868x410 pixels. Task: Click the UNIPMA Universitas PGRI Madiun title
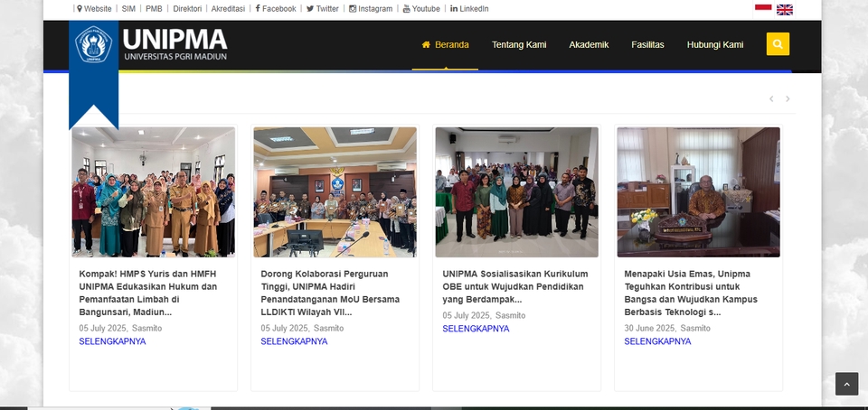[x=175, y=44]
